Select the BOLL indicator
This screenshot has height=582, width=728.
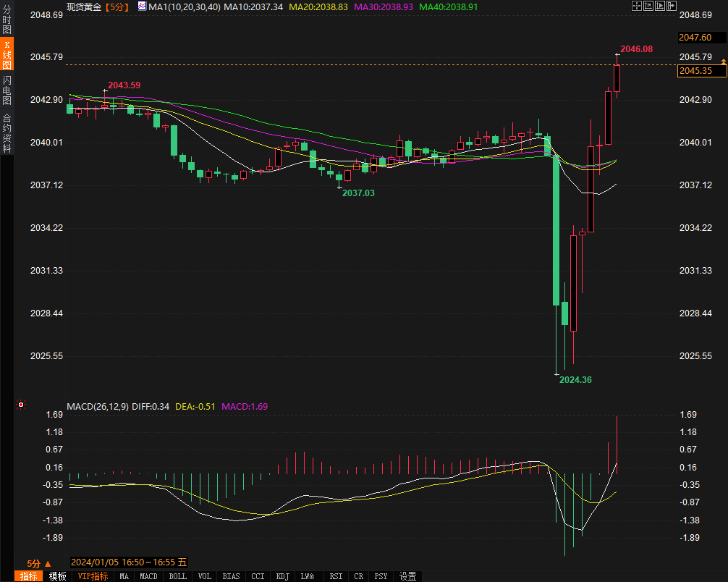[x=177, y=576]
